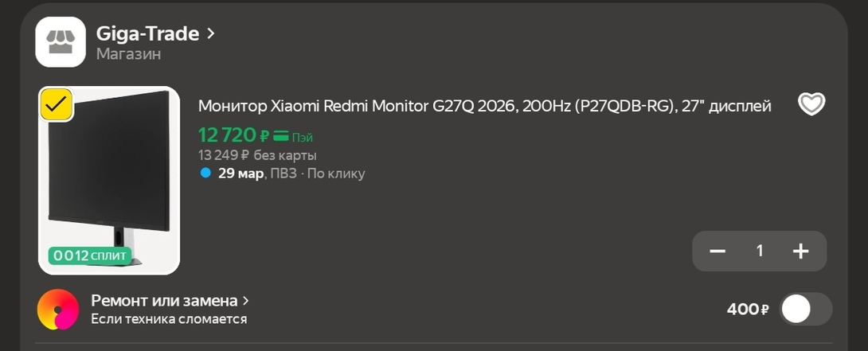Click the colorful Ремонт или замена service icon

point(58,310)
